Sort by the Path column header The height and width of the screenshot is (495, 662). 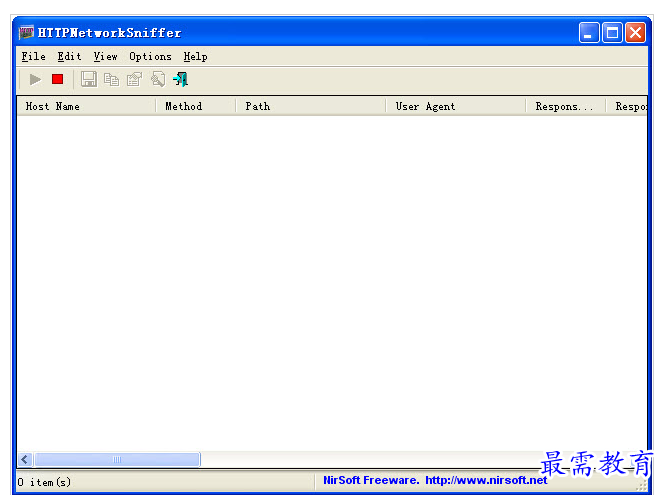[311, 106]
